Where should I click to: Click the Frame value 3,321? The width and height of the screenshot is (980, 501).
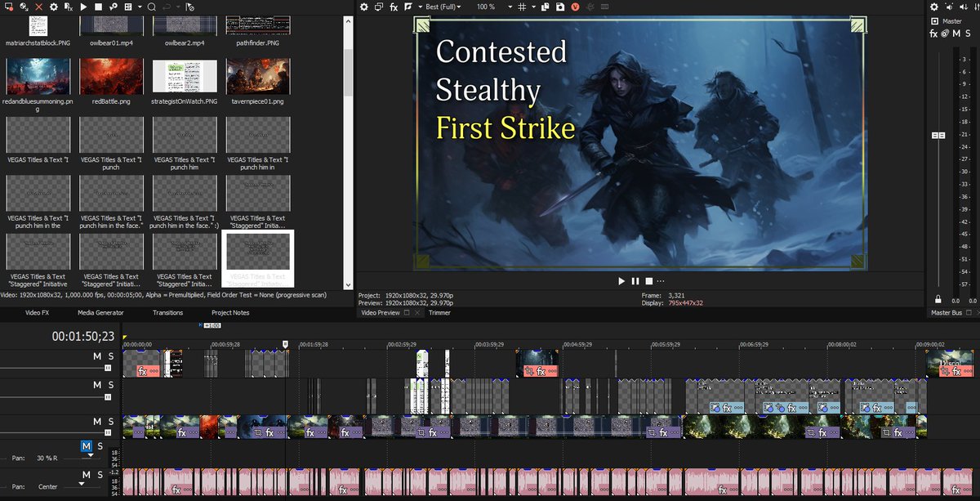(676, 294)
